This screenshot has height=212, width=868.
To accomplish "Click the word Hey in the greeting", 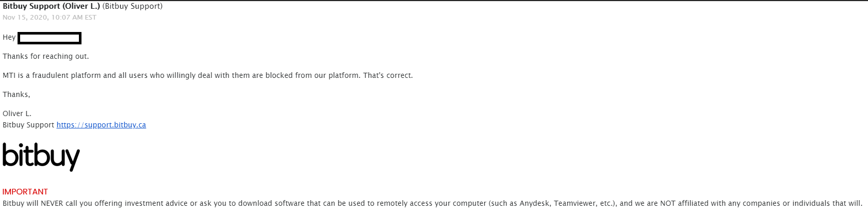I will (9, 37).
